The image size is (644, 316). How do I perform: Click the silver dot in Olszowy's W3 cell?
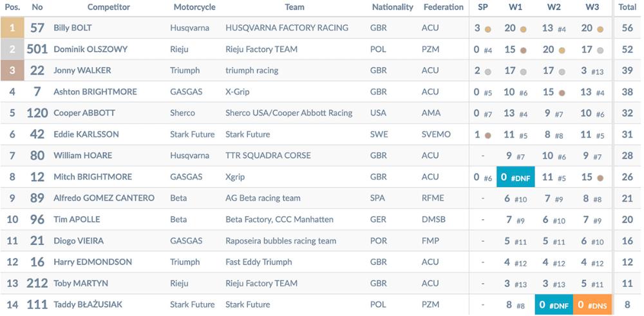click(600, 50)
